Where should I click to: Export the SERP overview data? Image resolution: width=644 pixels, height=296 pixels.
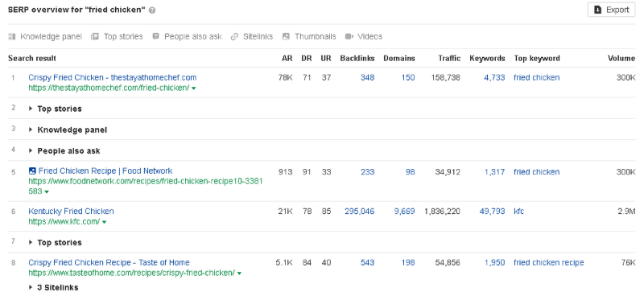click(611, 10)
